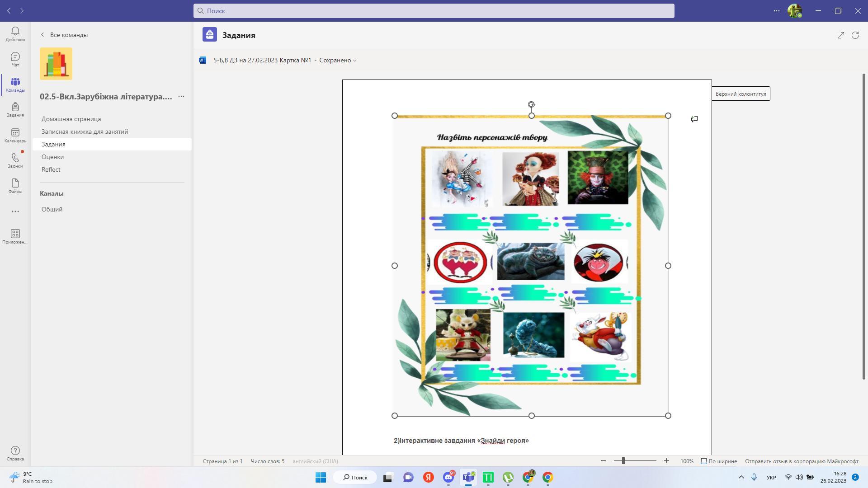This screenshot has height=488, width=868.
Task: Open Reflect in the team menu
Action: [x=51, y=169]
